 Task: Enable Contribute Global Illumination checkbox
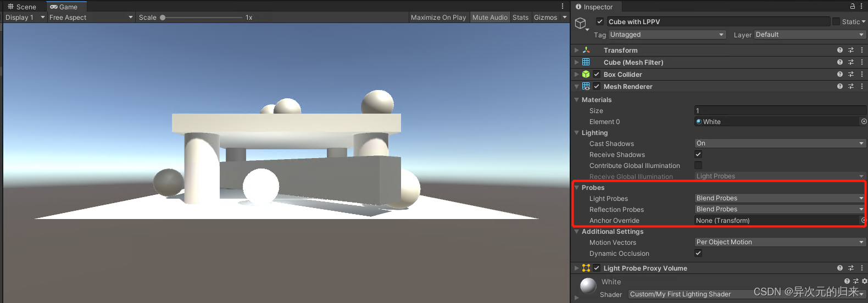698,165
